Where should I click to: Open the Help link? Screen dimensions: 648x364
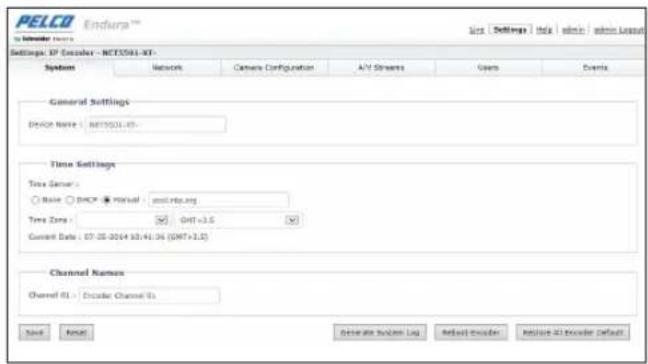click(x=544, y=30)
